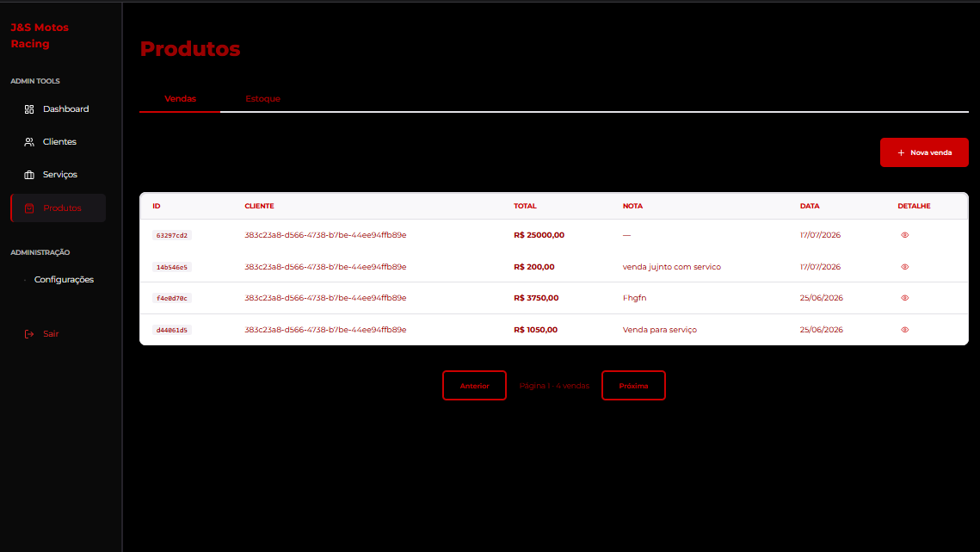Click ID badge 63297cd2

click(172, 235)
